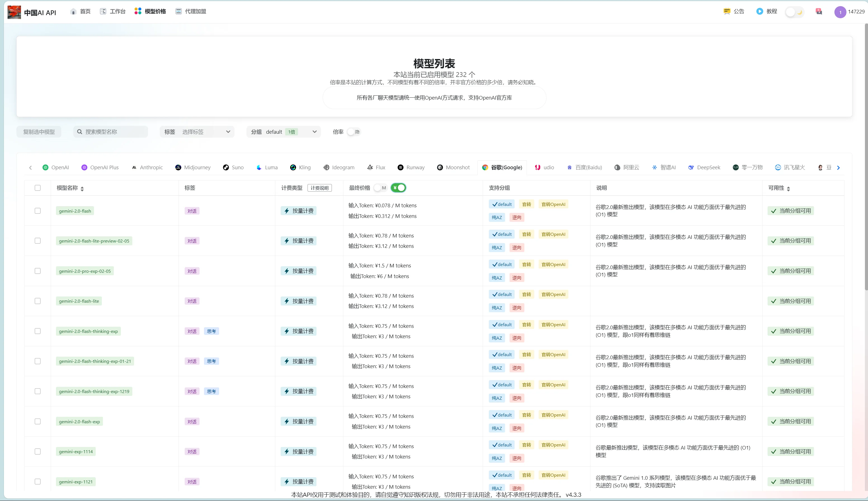Click the OpenAI provider logo icon

pyautogui.click(x=45, y=168)
